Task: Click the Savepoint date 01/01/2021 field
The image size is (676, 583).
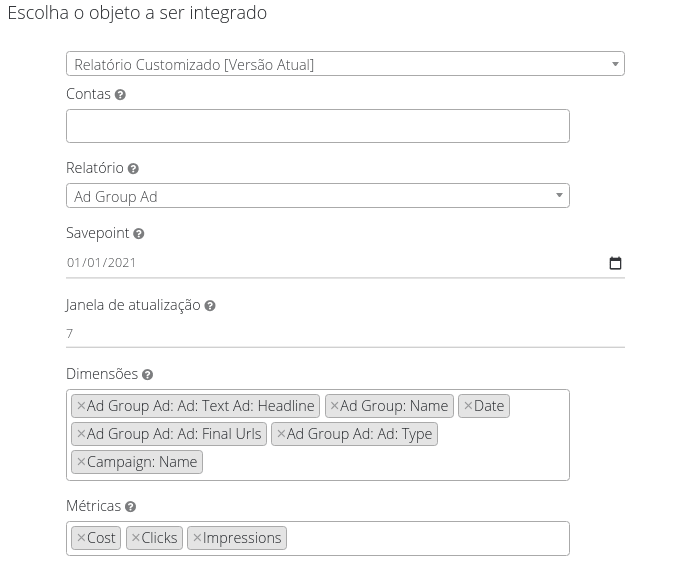Action: click(300, 263)
